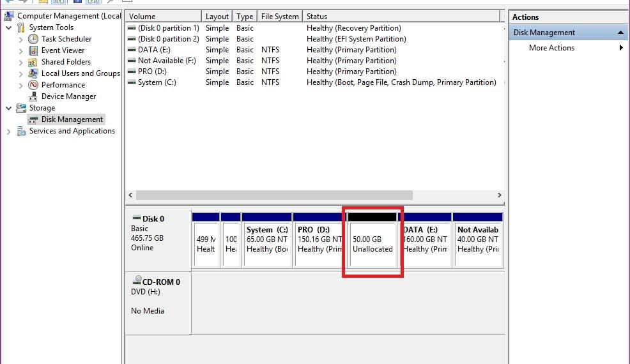The image size is (630, 364).
Task: Select the Event Viewer icon
Action: tap(33, 50)
